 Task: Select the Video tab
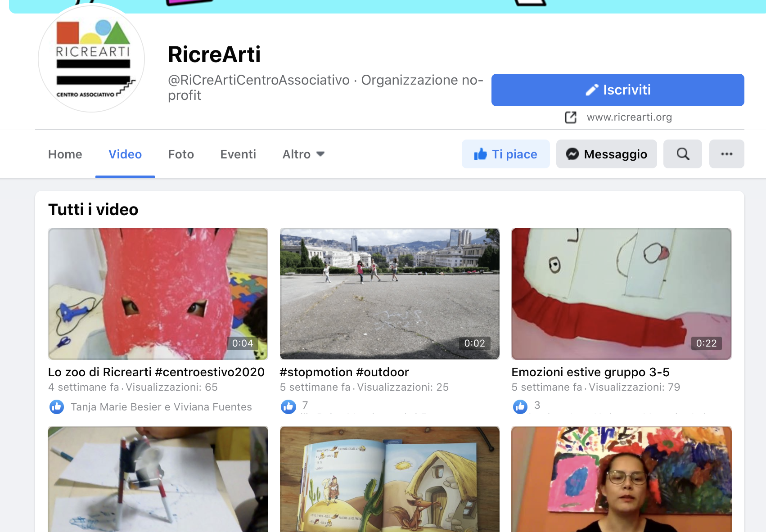125,154
